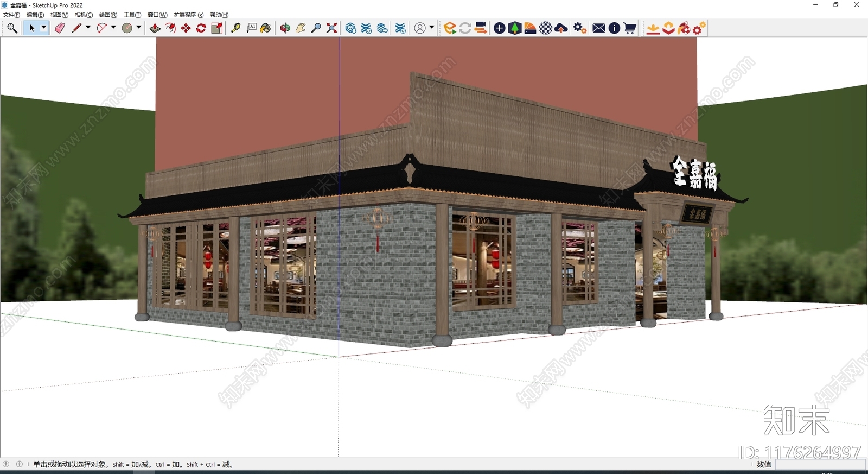This screenshot has width=868, height=474.
Task: Select the Arc tool
Action: pos(101,28)
